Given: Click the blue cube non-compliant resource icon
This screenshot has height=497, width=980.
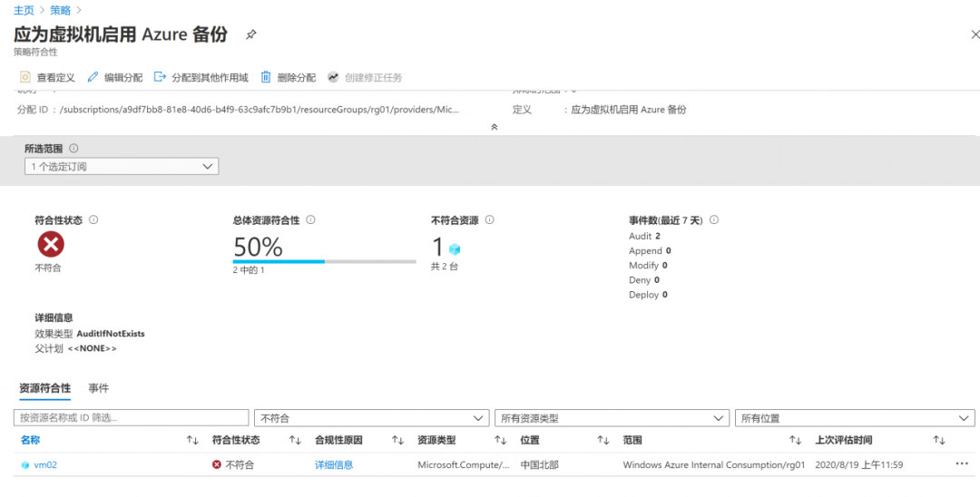Looking at the screenshot, I should (455, 249).
